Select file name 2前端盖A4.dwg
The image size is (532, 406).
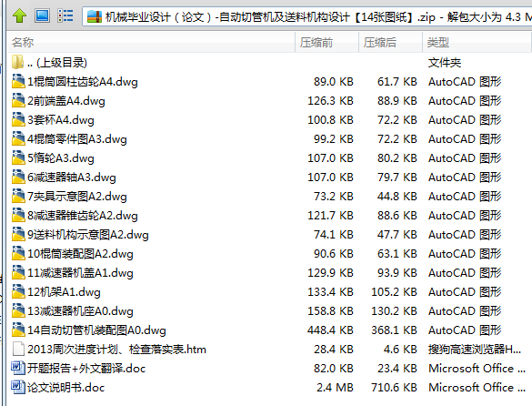coord(66,101)
